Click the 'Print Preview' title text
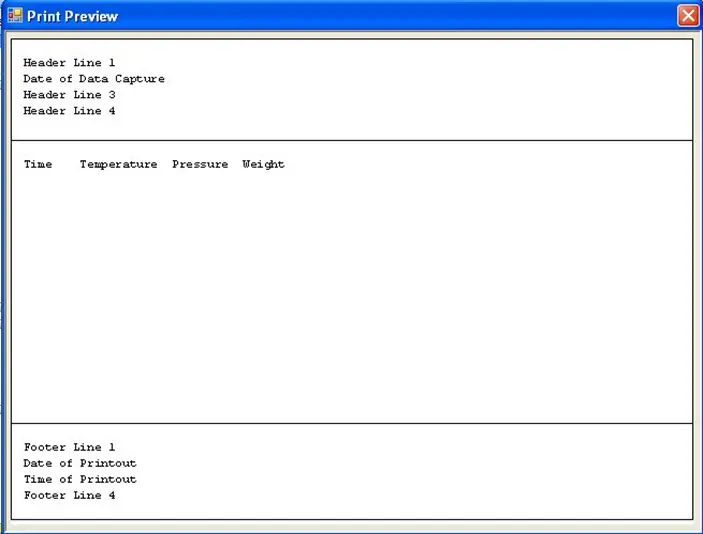The image size is (703, 534). tap(72, 16)
